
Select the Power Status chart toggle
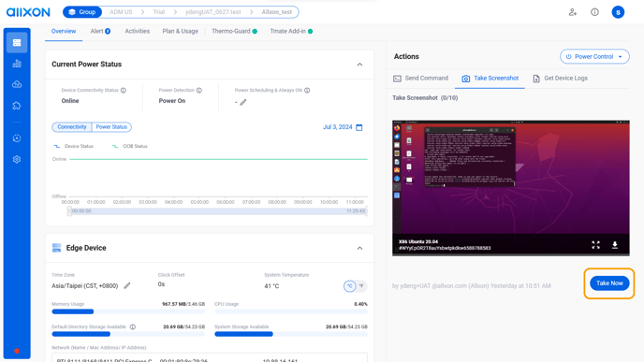(x=111, y=127)
